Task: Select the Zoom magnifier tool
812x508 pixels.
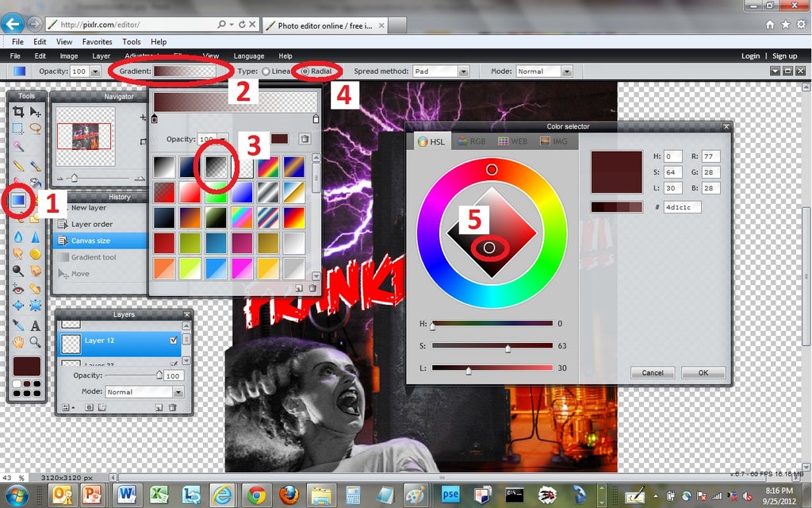Action: click(35, 341)
